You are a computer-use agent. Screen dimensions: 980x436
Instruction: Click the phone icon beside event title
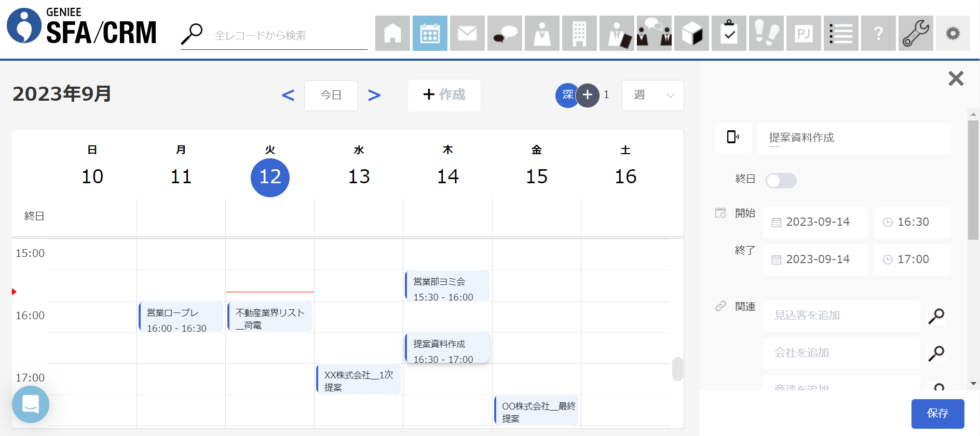point(733,137)
